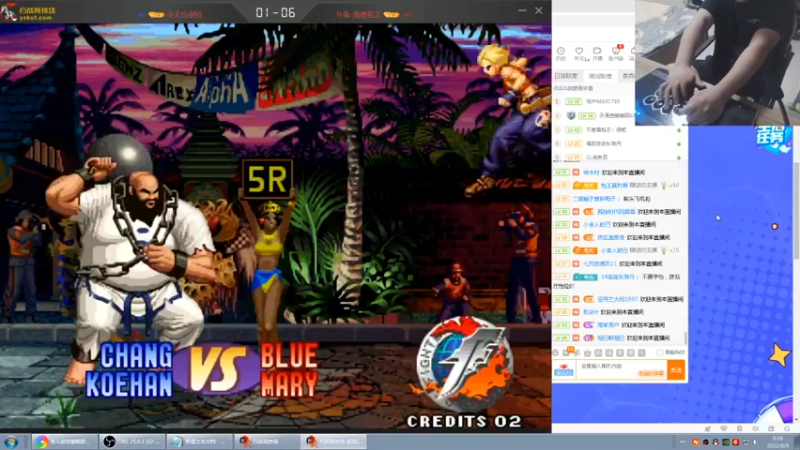Click the webcam overlay showing arcade stick
The width and height of the screenshot is (800, 450).
coord(717,63)
